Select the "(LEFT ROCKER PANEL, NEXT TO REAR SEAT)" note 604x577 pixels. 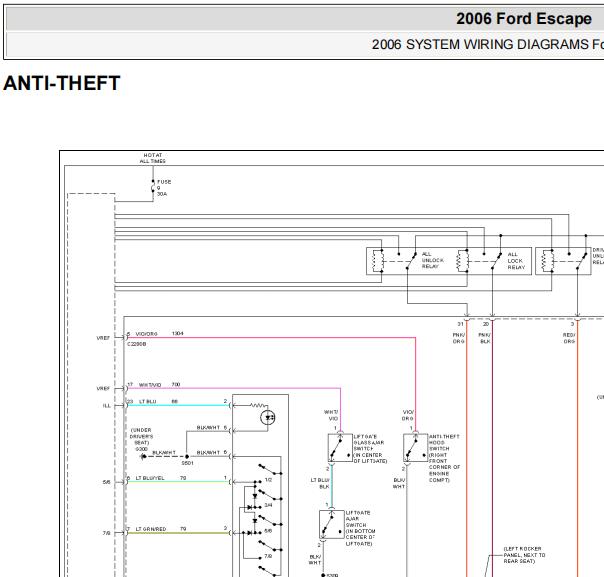click(x=524, y=555)
